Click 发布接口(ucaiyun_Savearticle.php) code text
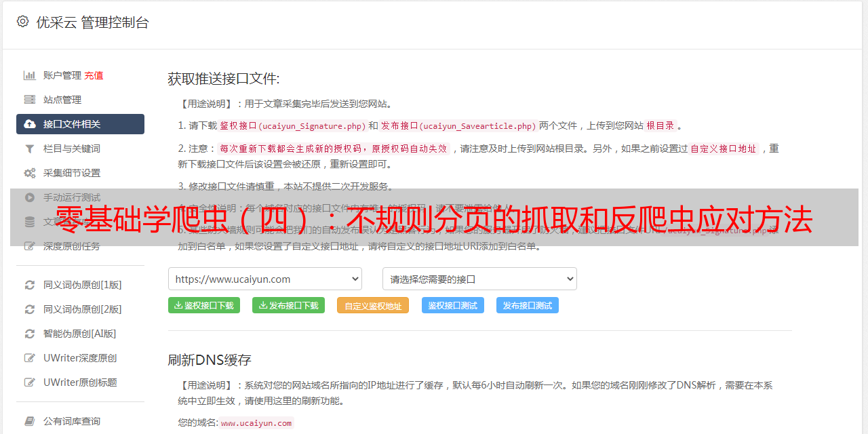This screenshot has height=434, width=868. pos(458,125)
